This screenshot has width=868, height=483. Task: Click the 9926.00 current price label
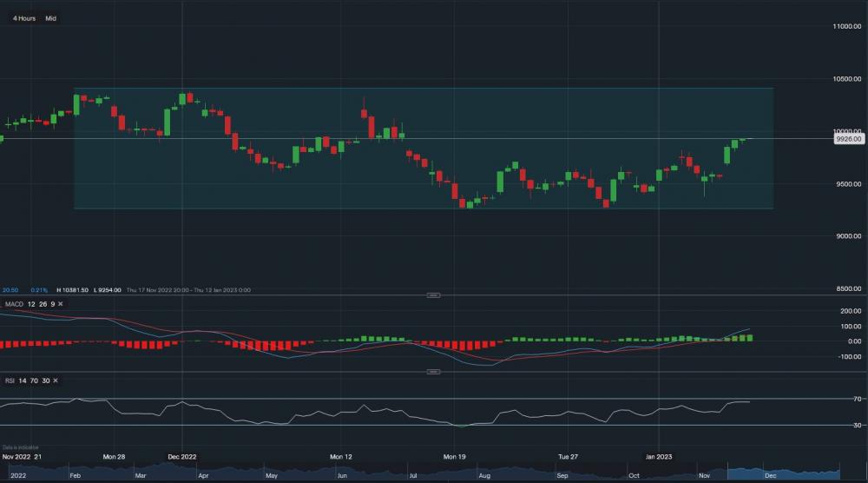(x=846, y=138)
